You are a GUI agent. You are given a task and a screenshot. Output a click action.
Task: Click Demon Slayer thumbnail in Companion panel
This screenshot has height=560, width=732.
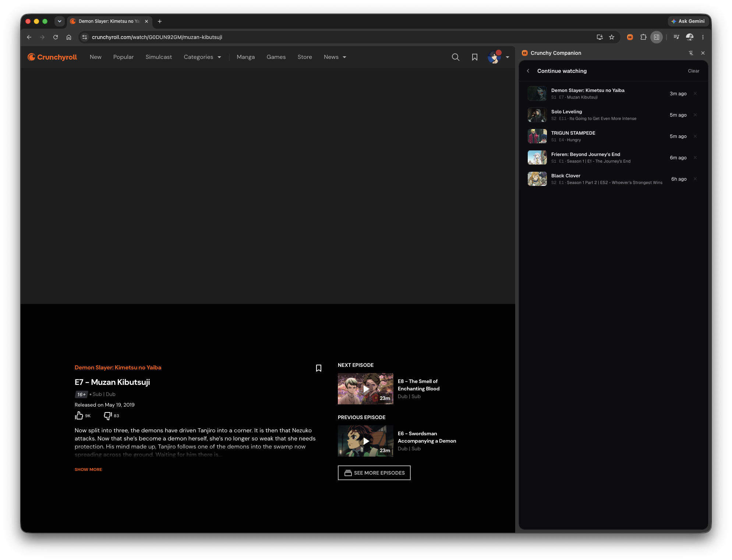(x=537, y=93)
